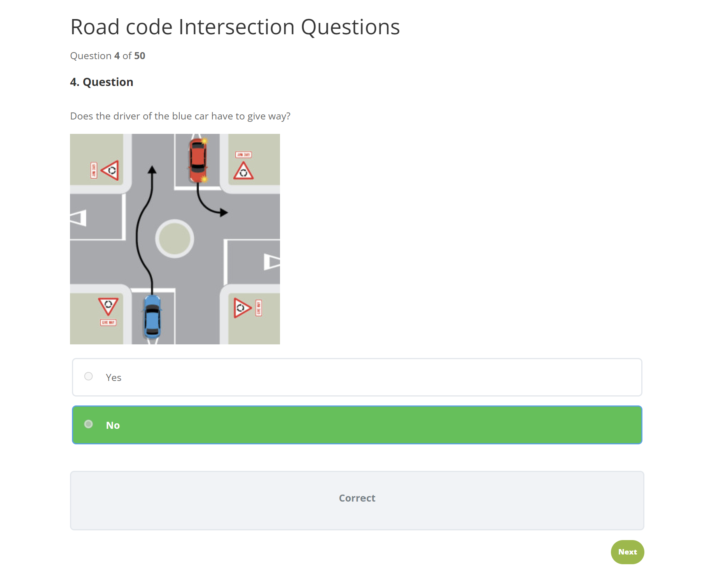The height and width of the screenshot is (579, 728).
Task: Select the Yes radio button
Action: 88,376
